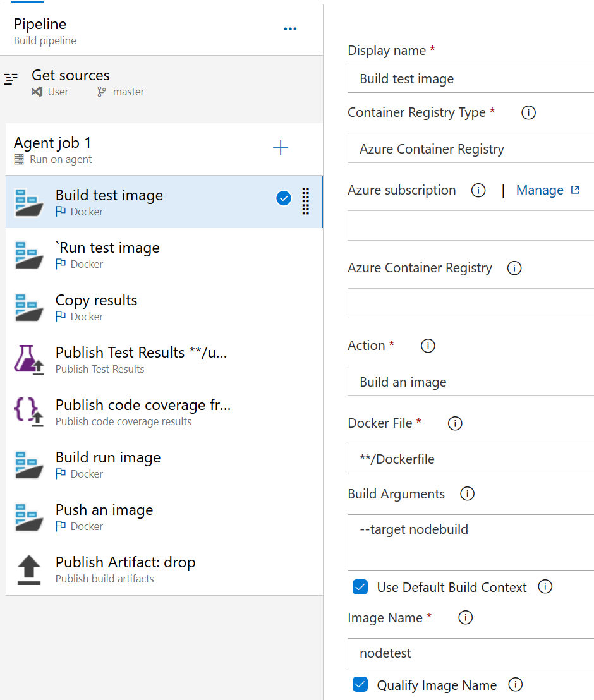Click the Docker icon for Build run image
594x700 pixels.
tap(29, 464)
